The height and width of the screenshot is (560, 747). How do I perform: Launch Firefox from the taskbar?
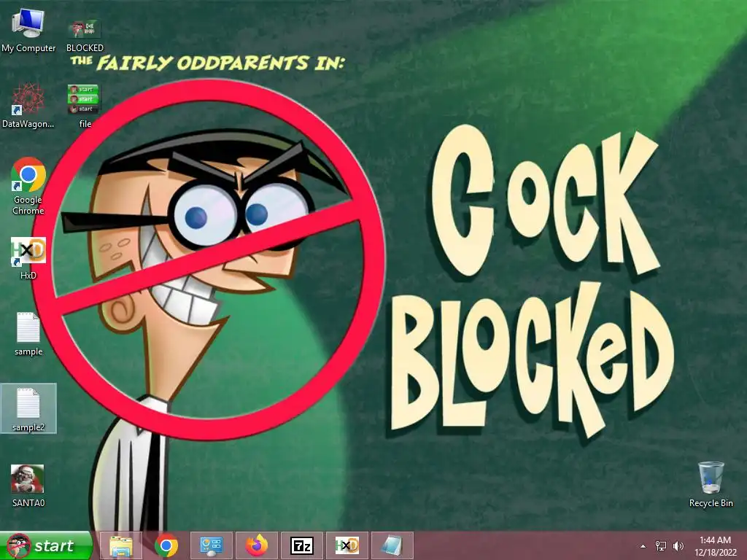257,545
